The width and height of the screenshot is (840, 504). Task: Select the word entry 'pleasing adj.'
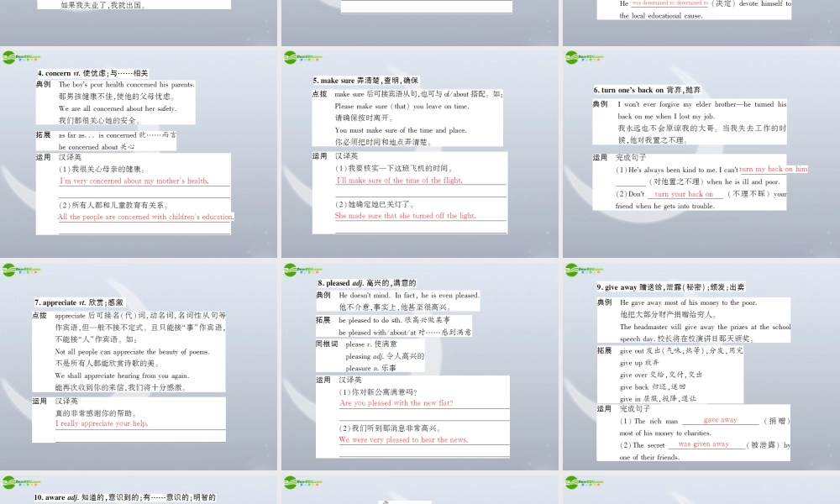365,356
